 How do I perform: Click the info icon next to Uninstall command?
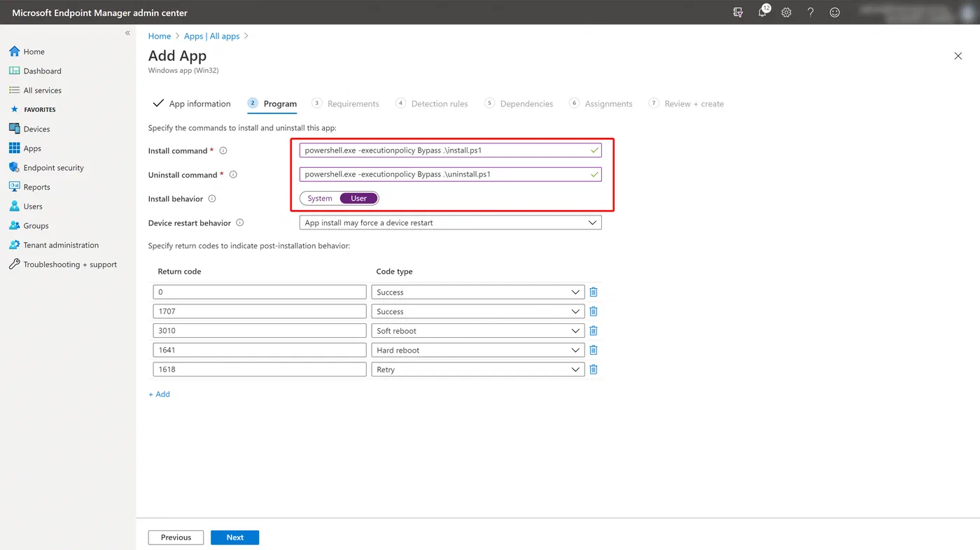(233, 175)
